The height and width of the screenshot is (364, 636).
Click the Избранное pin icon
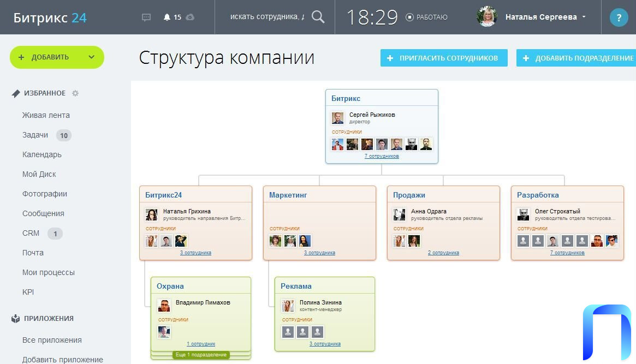[16, 93]
